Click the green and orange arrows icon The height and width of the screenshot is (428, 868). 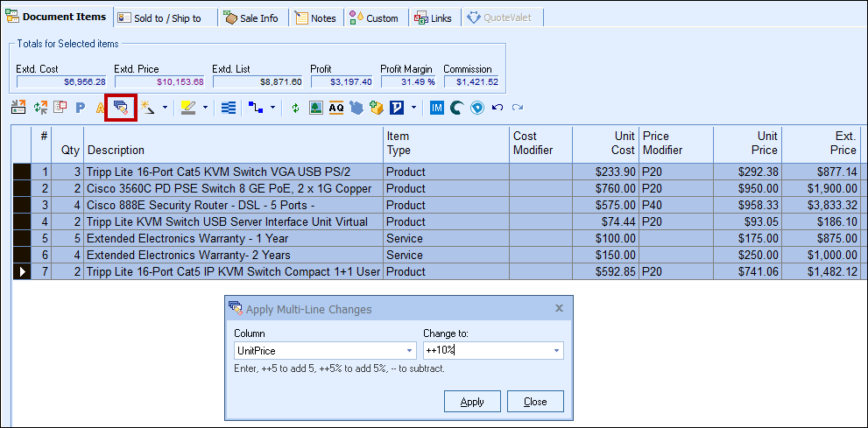point(40,108)
